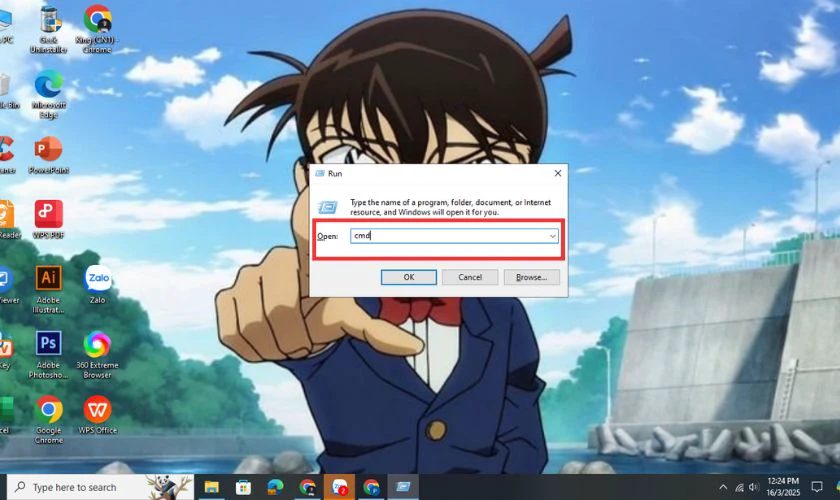The width and height of the screenshot is (840, 500).
Task: Click the 'Open:' label in Run dialog
Action: coord(327,236)
